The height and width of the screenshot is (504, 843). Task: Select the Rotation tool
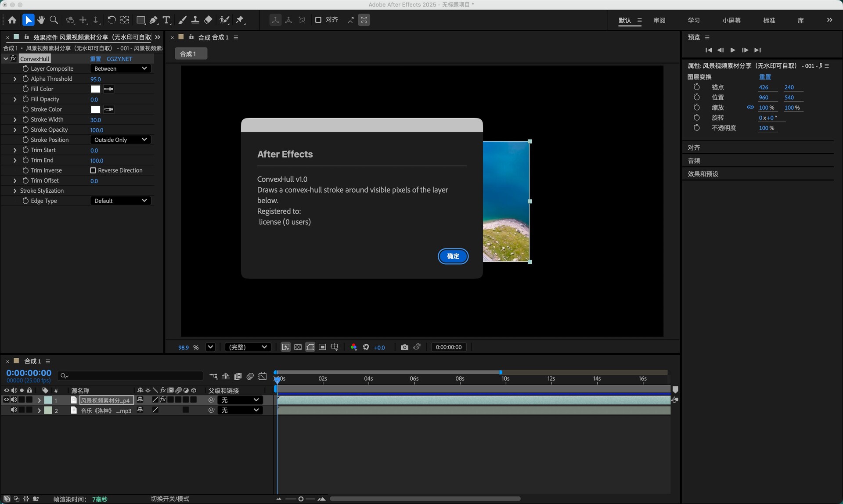click(112, 20)
